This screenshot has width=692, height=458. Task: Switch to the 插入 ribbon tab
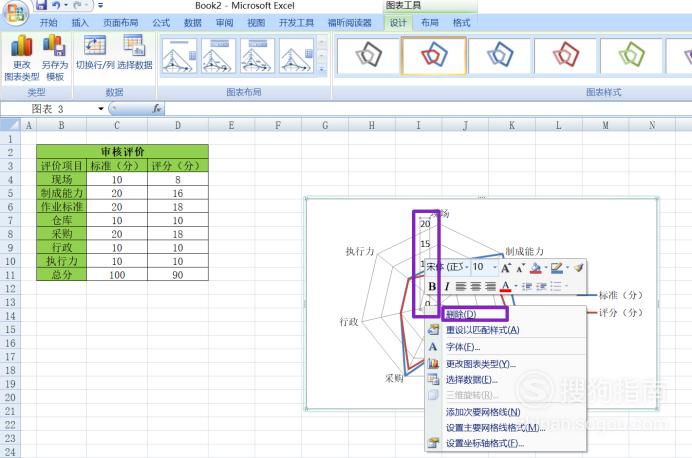point(80,23)
